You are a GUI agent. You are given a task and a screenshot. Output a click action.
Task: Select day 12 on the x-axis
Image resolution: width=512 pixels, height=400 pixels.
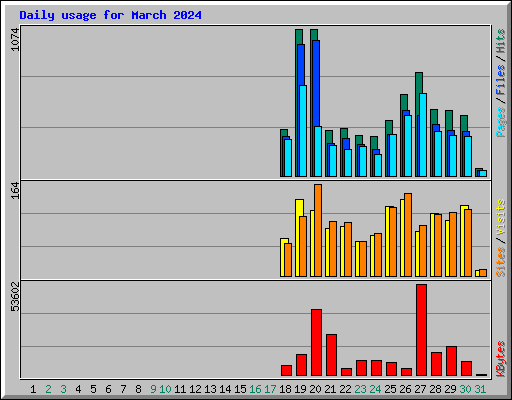(195, 389)
